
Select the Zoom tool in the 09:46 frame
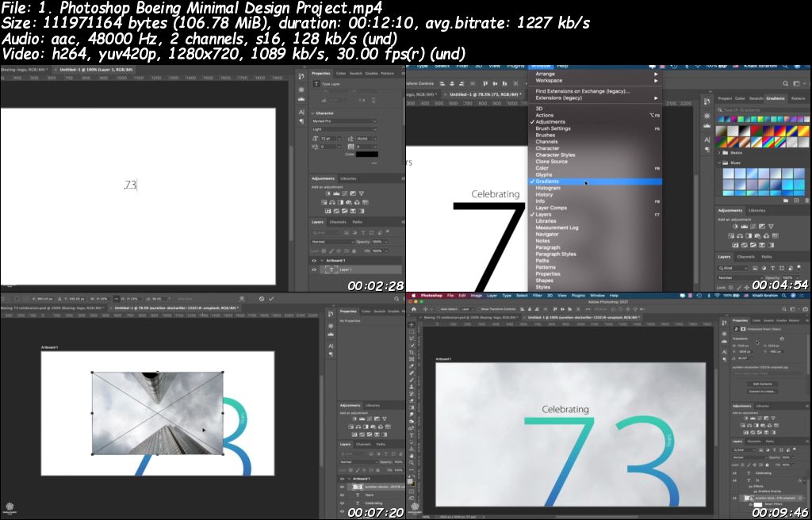click(x=412, y=462)
